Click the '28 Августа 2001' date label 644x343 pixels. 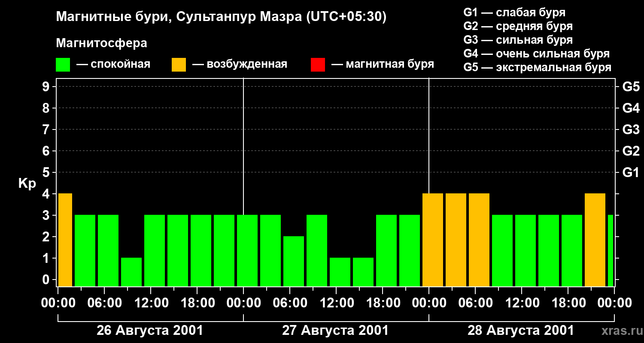[x=521, y=331]
